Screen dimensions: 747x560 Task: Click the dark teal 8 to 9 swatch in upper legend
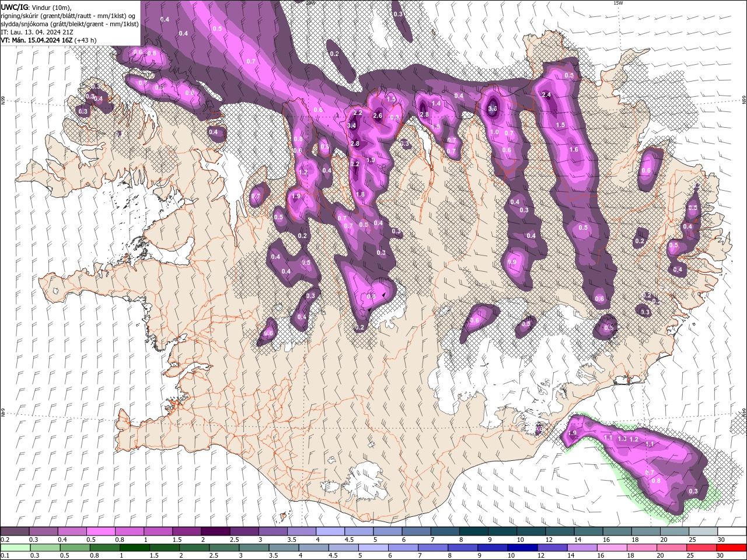click(473, 531)
